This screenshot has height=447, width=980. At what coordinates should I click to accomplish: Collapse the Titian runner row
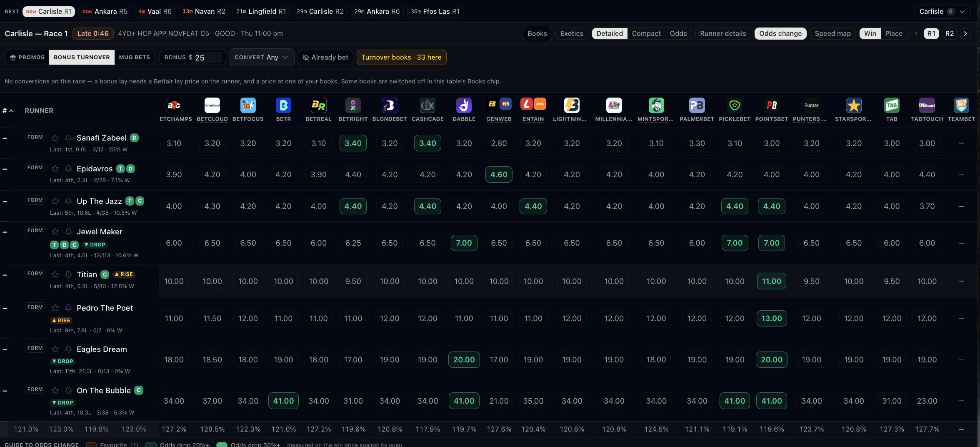pos(5,275)
